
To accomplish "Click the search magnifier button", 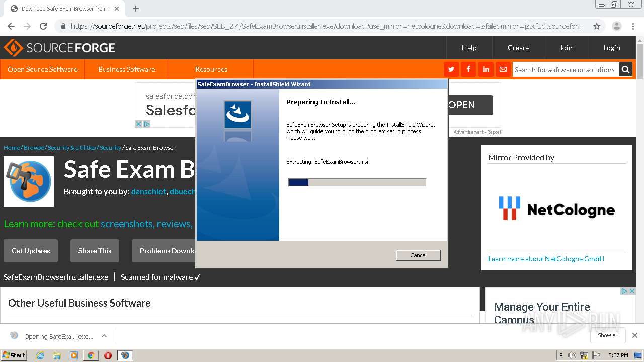I will pos(625,69).
